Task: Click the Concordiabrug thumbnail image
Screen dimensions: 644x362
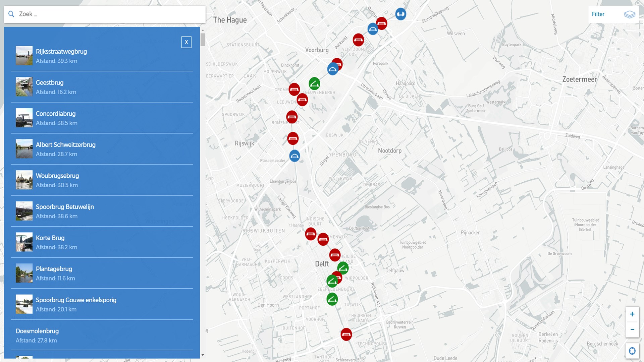Action: (x=24, y=118)
